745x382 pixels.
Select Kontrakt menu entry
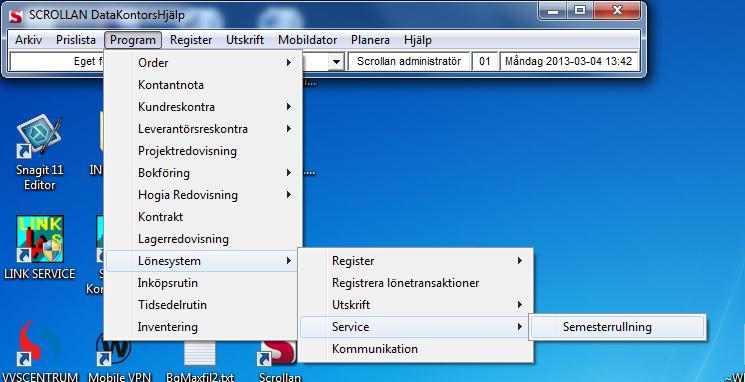(x=203, y=217)
